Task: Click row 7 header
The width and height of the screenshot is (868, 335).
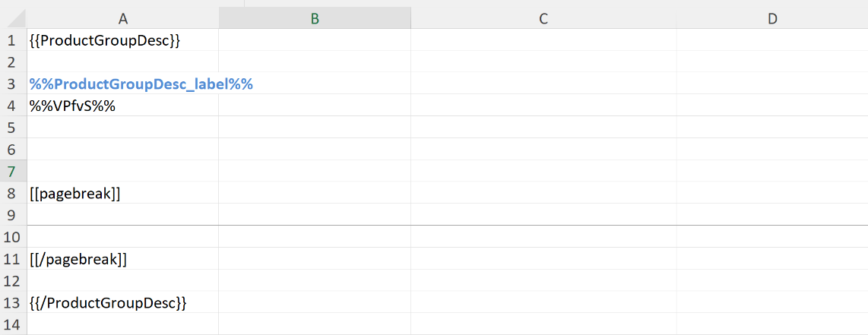Action: point(11,171)
